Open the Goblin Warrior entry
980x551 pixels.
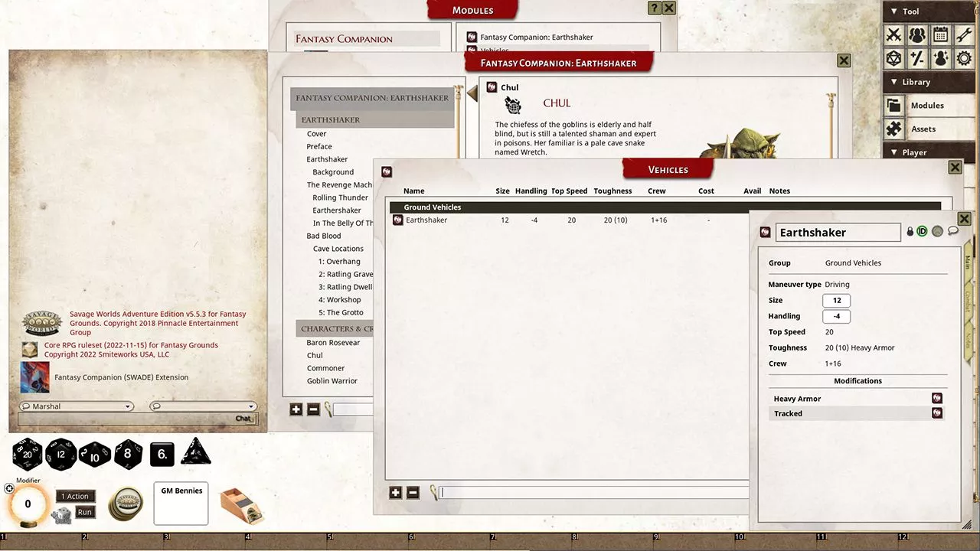(332, 381)
